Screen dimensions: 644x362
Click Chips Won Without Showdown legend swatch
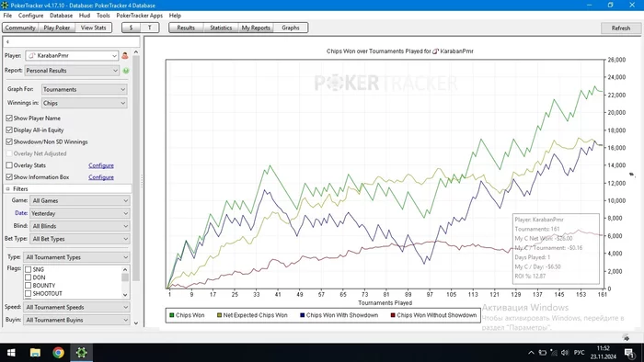(393, 315)
